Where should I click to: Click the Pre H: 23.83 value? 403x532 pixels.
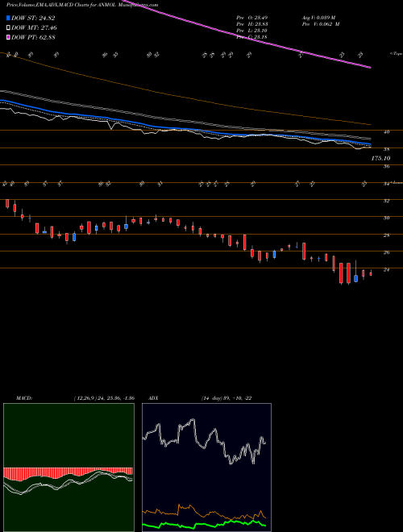pyautogui.click(x=252, y=23)
